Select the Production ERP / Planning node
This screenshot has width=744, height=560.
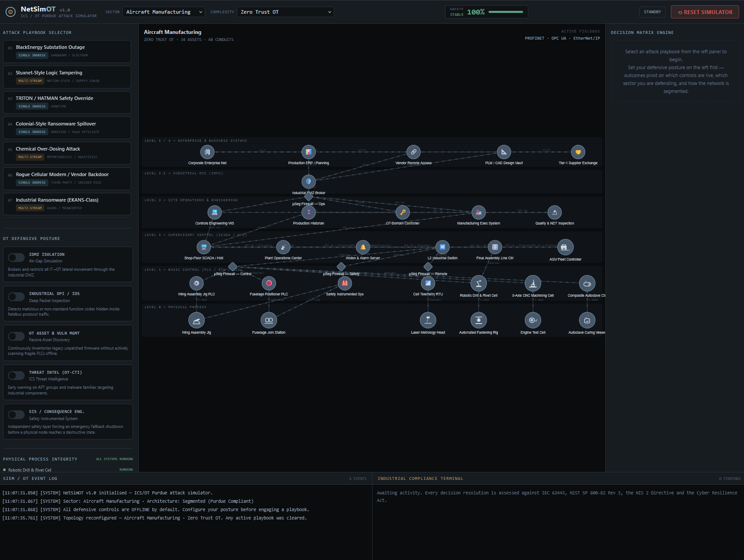309,152
